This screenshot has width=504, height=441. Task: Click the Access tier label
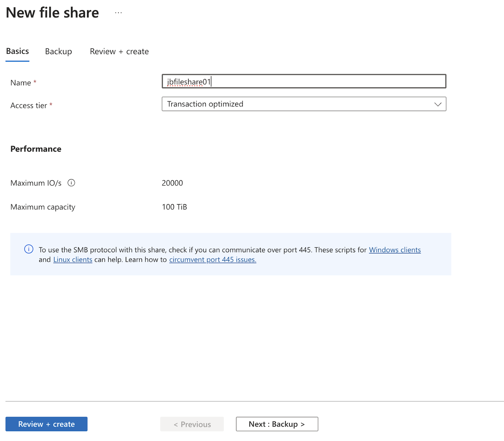(x=29, y=106)
